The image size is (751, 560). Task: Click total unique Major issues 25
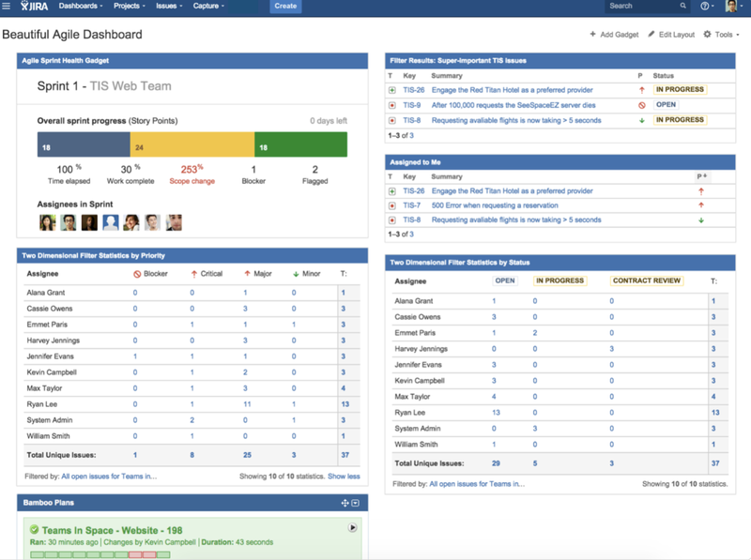tap(247, 455)
